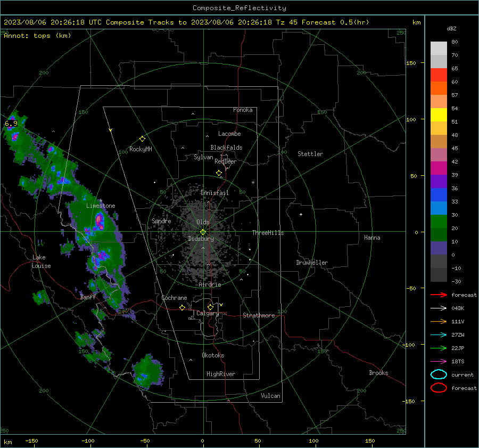479x448 pixels.
Task: Click the Hanna town label
Action: [372, 238]
